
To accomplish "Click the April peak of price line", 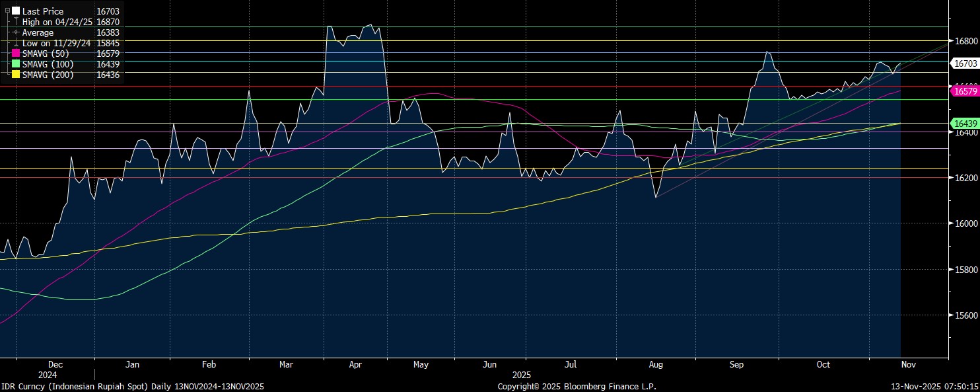I will click(368, 25).
